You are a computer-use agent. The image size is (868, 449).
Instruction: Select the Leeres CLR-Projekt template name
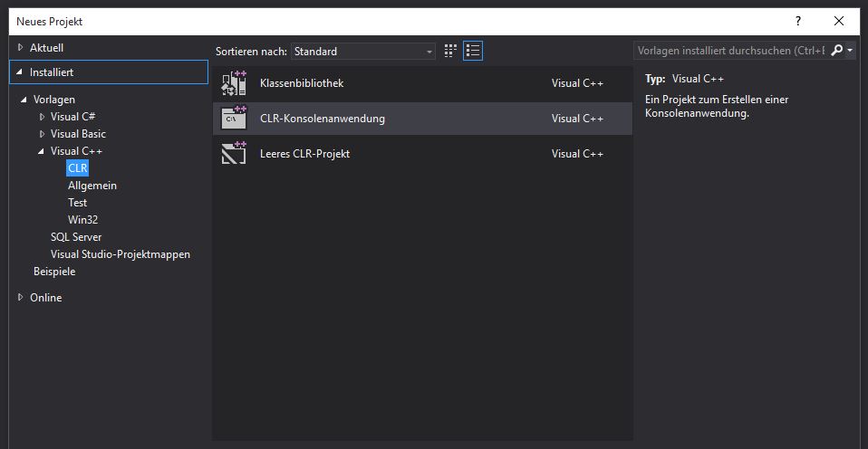point(304,154)
